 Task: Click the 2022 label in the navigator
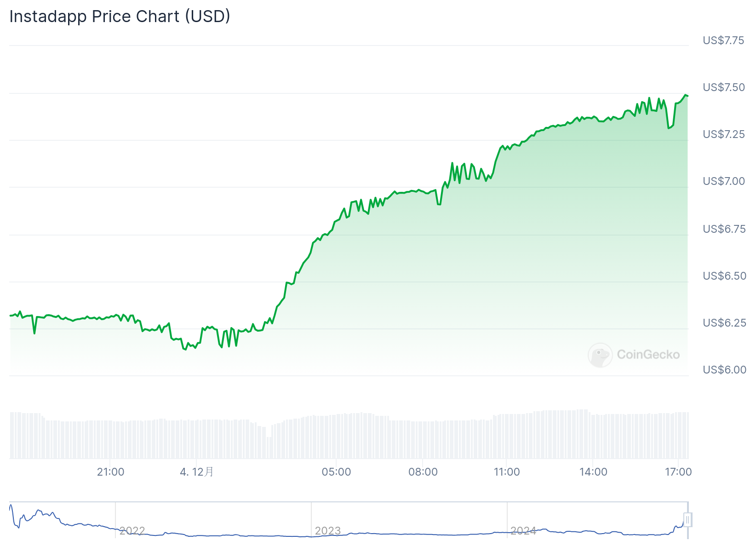(132, 531)
